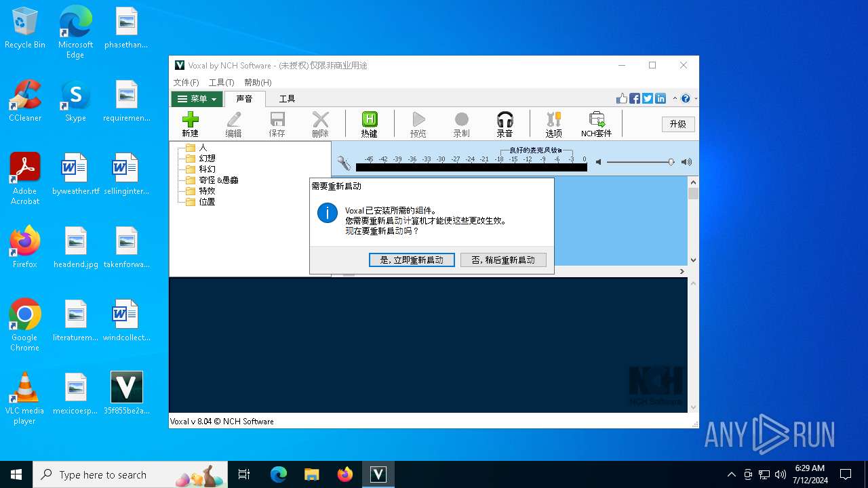Click the loud-volume speaker icon
Viewport: 868px width, 488px height.
(x=686, y=162)
